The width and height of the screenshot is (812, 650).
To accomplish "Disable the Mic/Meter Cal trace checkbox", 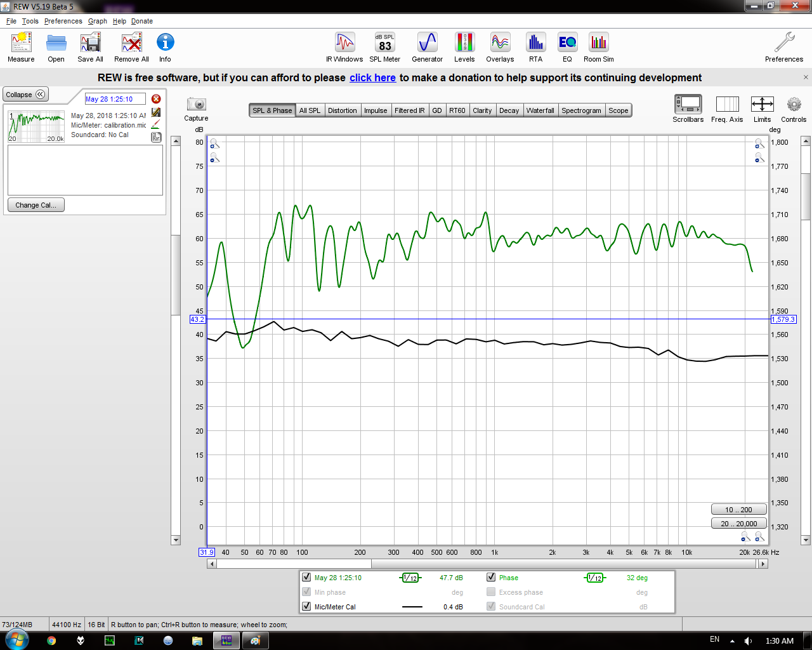I will pos(307,606).
